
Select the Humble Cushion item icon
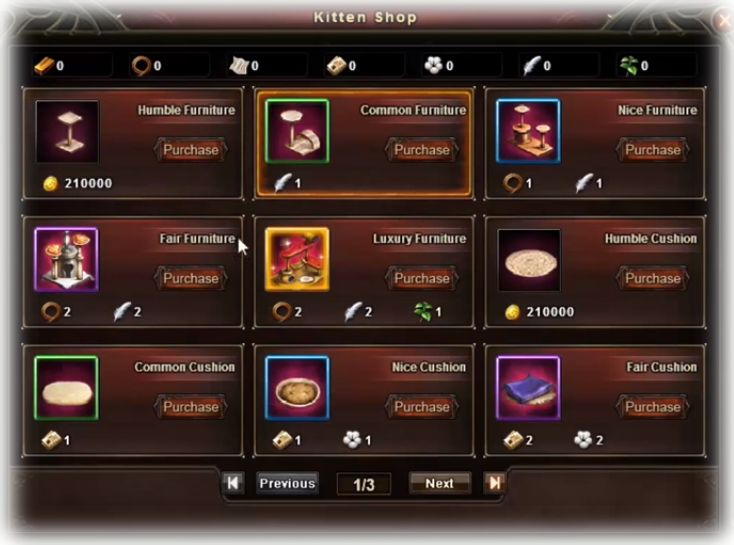coord(529,260)
